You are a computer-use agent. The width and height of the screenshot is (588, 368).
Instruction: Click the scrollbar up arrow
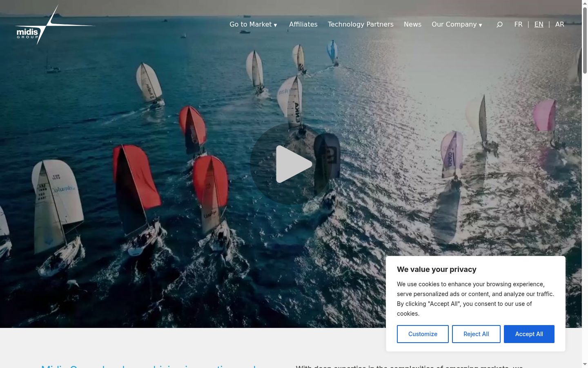click(x=585, y=3)
